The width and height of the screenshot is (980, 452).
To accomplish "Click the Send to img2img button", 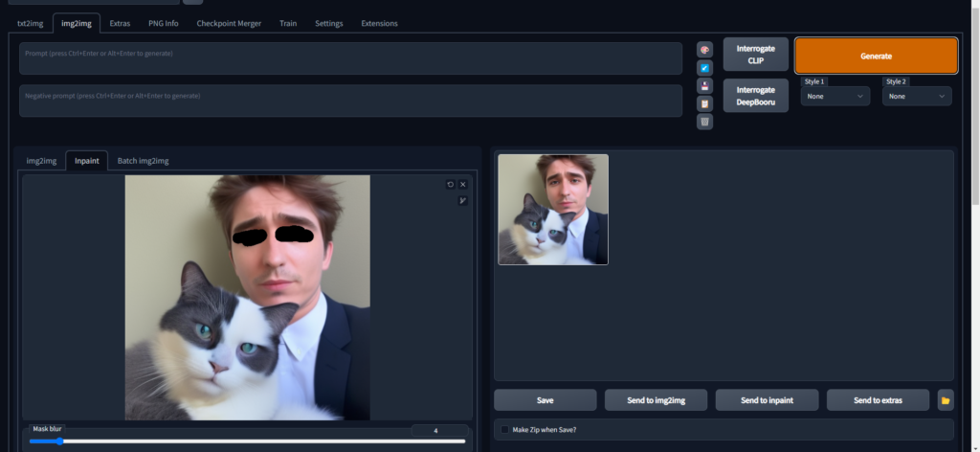I will coord(656,400).
